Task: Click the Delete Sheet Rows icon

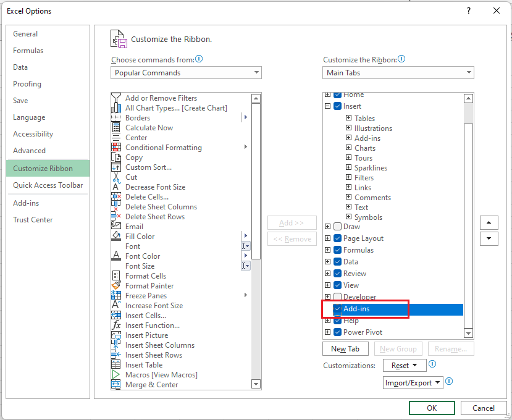Action: point(116,216)
